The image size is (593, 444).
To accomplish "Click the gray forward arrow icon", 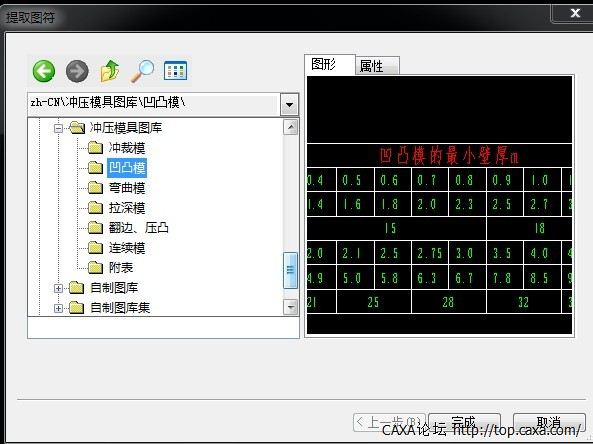I will 77,71.
